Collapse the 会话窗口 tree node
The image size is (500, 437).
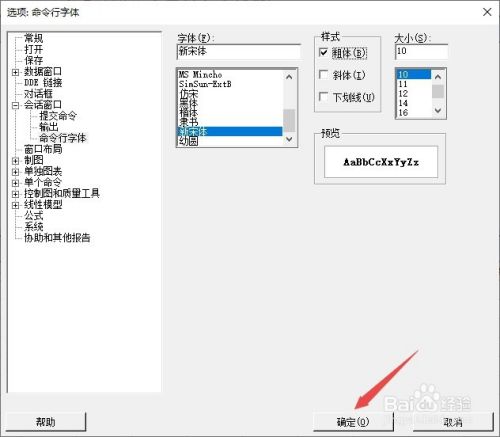point(15,105)
